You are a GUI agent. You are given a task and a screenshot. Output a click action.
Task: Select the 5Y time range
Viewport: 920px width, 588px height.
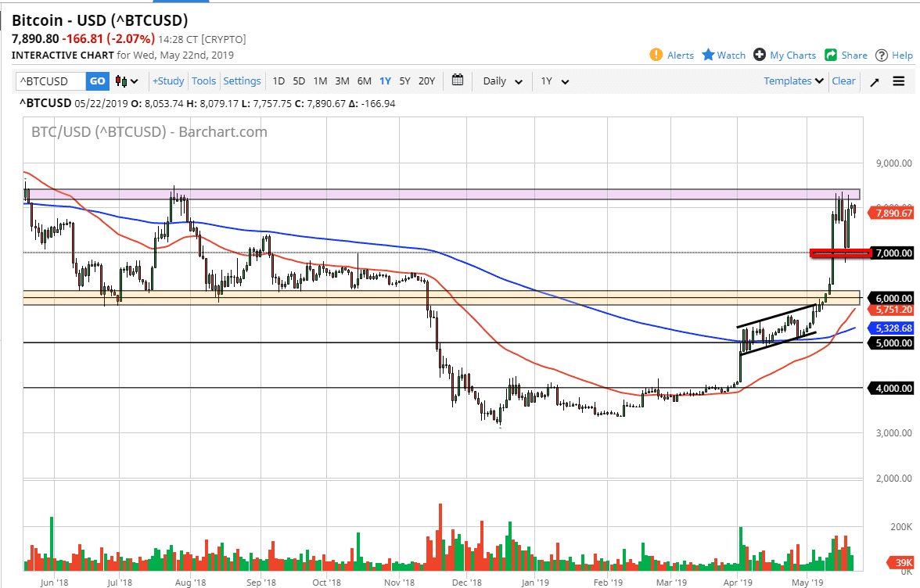click(x=404, y=81)
